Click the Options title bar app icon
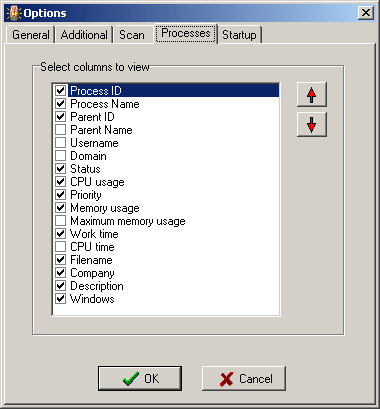This screenshot has width=380, height=409. tap(14, 13)
